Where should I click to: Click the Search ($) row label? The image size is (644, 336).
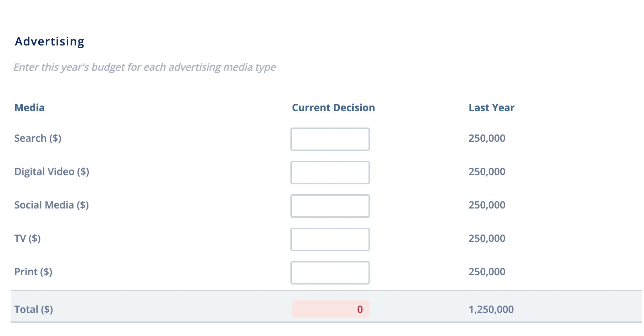(38, 138)
